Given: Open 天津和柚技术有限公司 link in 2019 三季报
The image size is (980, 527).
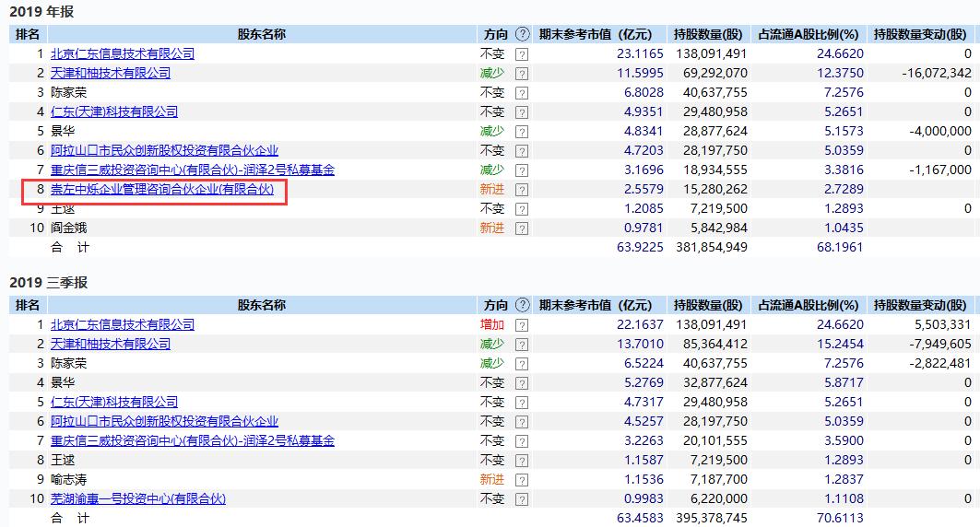Looking at the screenshot, I should point(111,344).
